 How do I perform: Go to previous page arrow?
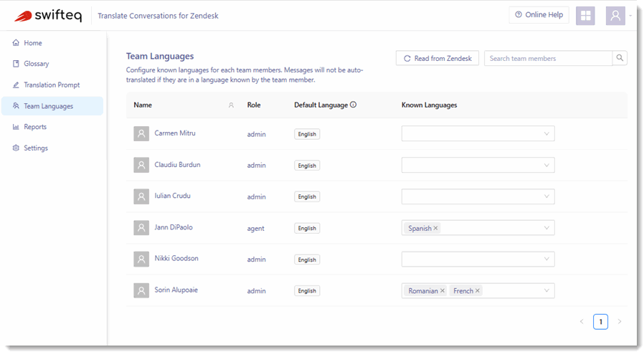(x=582, y=322)
